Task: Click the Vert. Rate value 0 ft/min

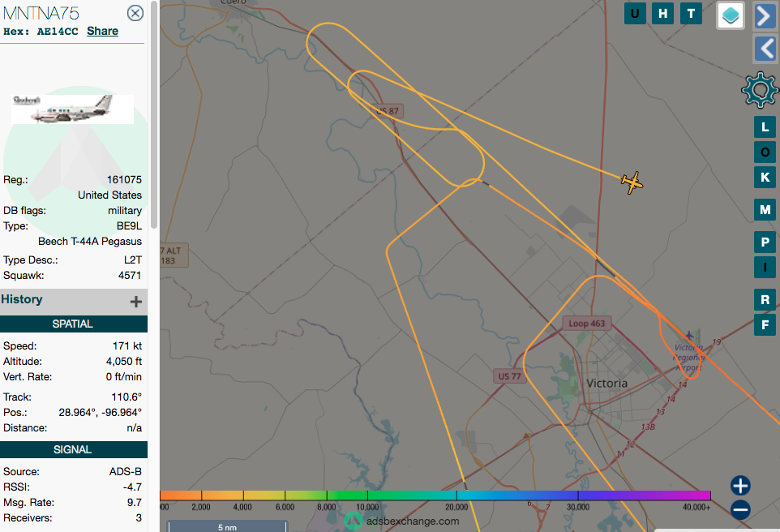Action: [x=124, y=377]
